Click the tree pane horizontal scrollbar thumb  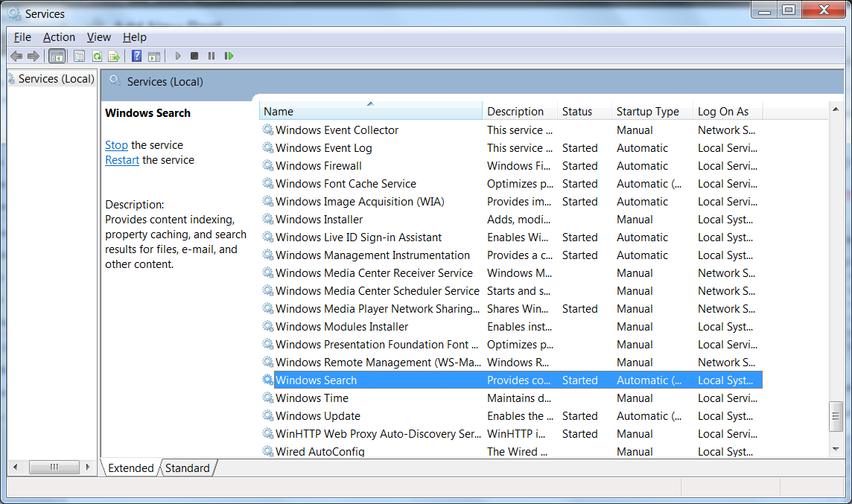coord(54,467)
